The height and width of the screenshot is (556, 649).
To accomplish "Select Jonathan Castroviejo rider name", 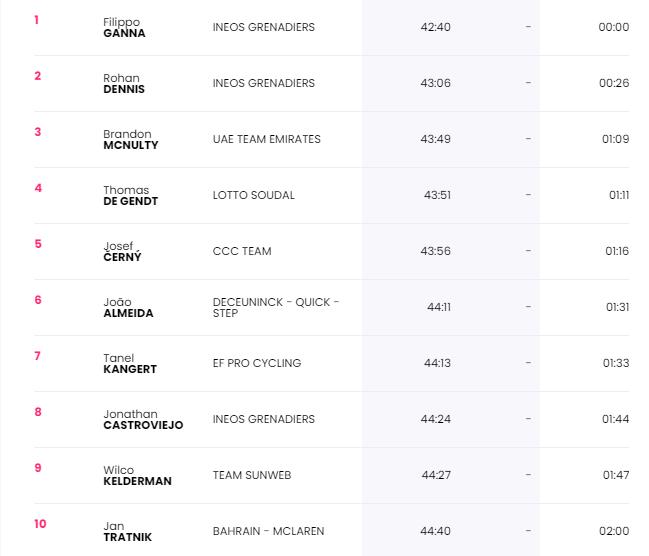I will click(x=143, y=419).
